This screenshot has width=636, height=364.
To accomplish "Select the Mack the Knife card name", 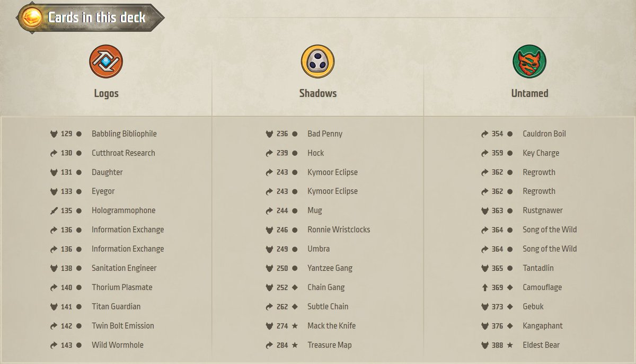I will [x=332, y=325].
